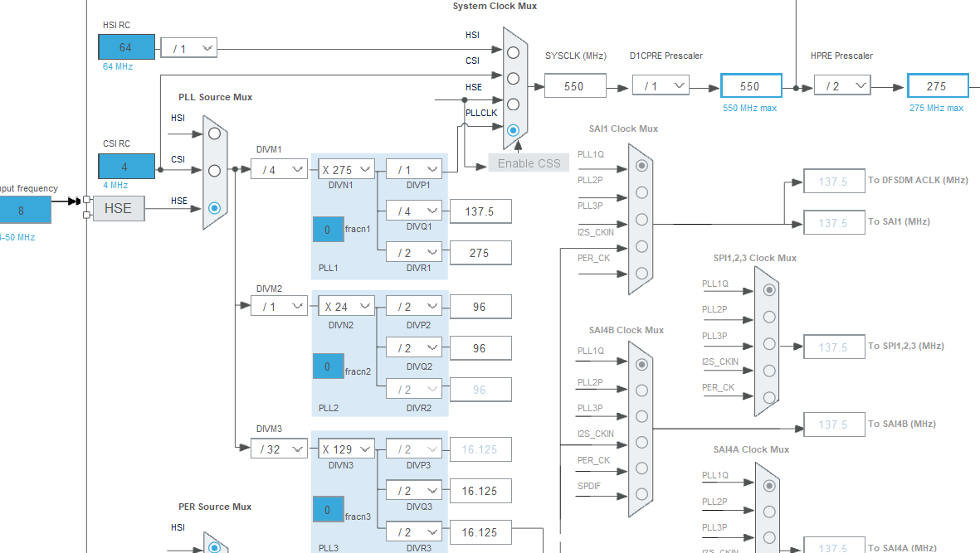Select HSI input in PLL Source Mux

pos(213,131)
